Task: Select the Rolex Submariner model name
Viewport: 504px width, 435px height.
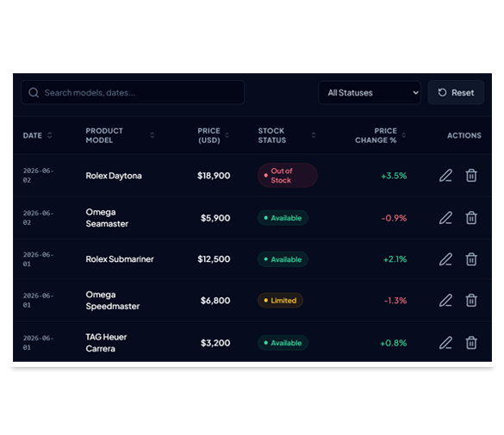Action: tap(120, 259)
